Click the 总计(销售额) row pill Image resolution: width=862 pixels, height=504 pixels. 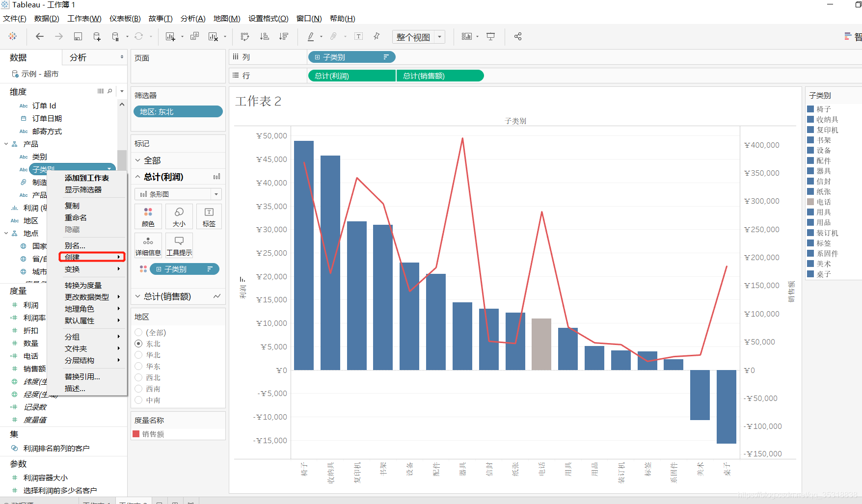pos(440,76)
